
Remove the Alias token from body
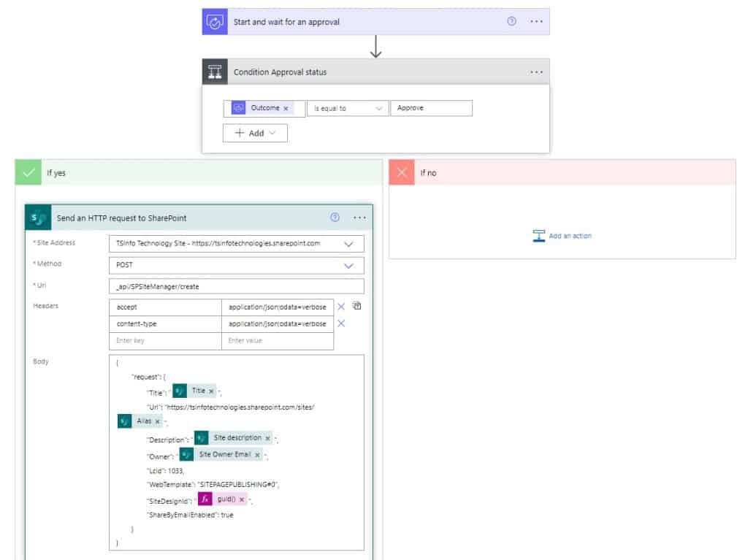point(158,422)
